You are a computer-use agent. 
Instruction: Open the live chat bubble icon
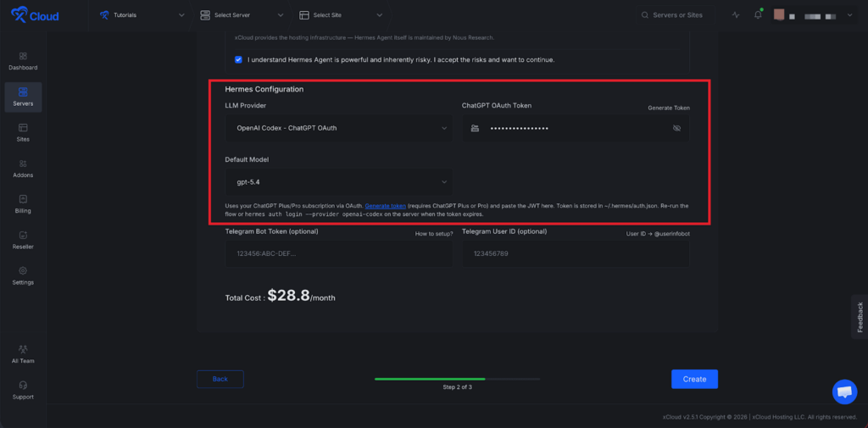[844, 392]
